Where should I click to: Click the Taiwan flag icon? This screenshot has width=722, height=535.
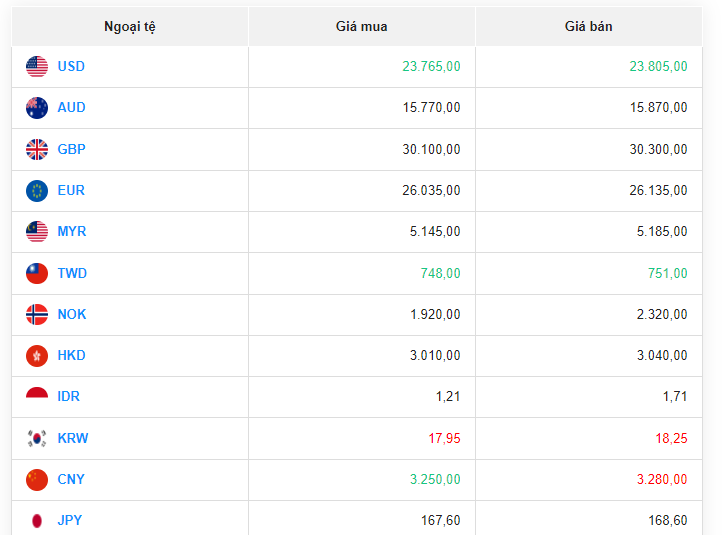(37, 274)
